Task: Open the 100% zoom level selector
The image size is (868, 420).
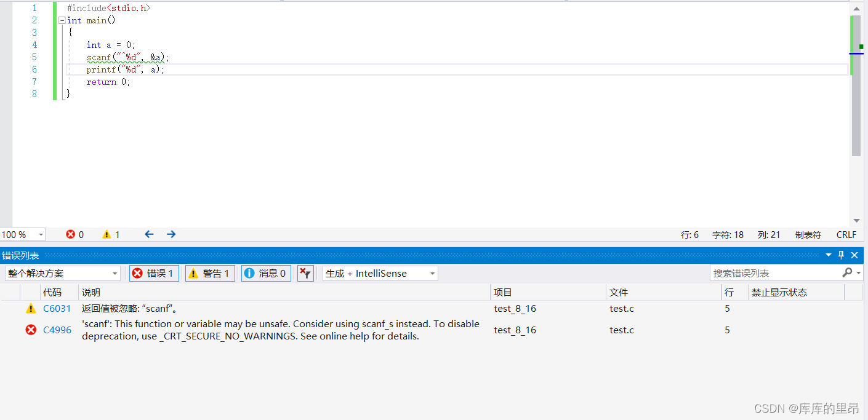Action: [23, 234]
